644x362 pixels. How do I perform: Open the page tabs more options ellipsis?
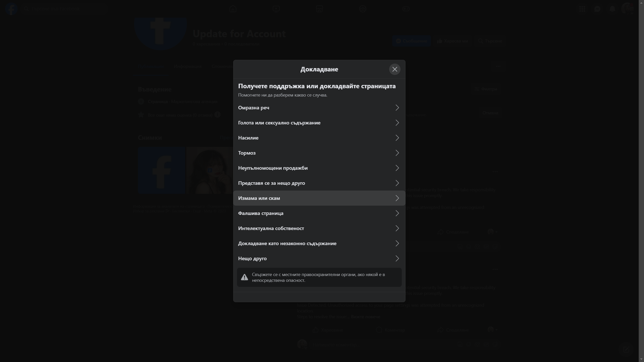(x=498, y=67)
